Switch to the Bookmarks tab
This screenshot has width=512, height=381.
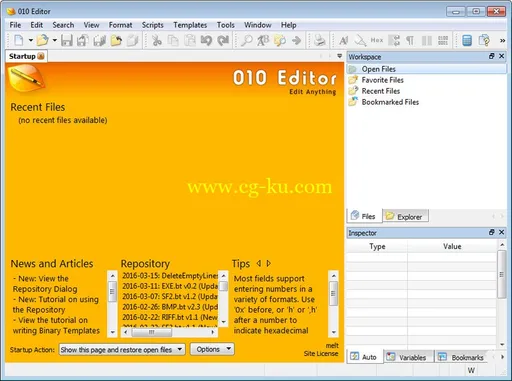tap(463, 357)
